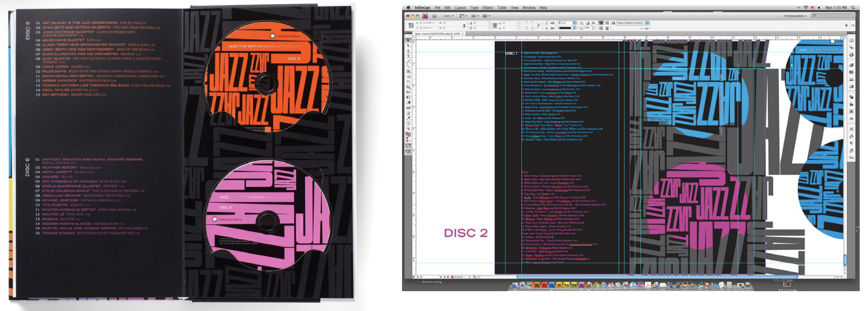
Task: Select the Pen tool in toolbox
Action: coord(409,51)
